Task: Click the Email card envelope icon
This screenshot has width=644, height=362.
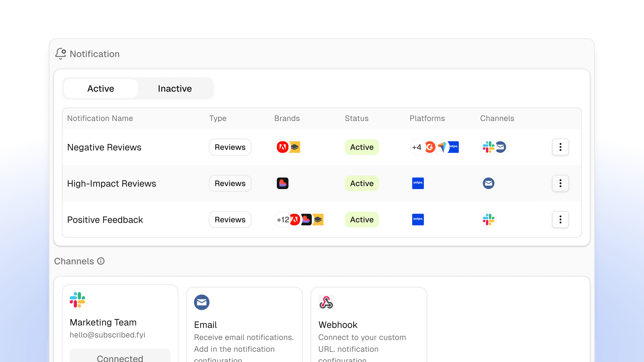Action: 202,302
